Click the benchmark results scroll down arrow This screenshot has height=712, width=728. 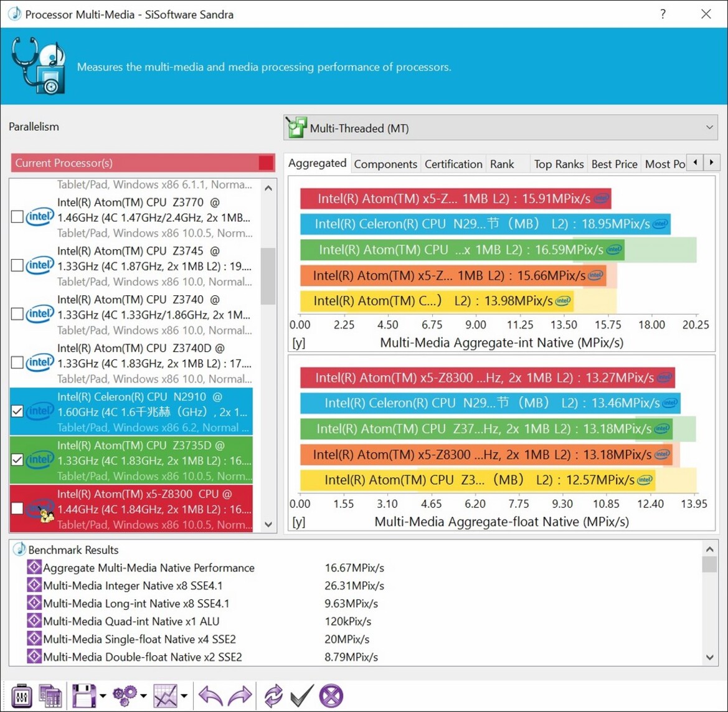click(x=709, y=657)
